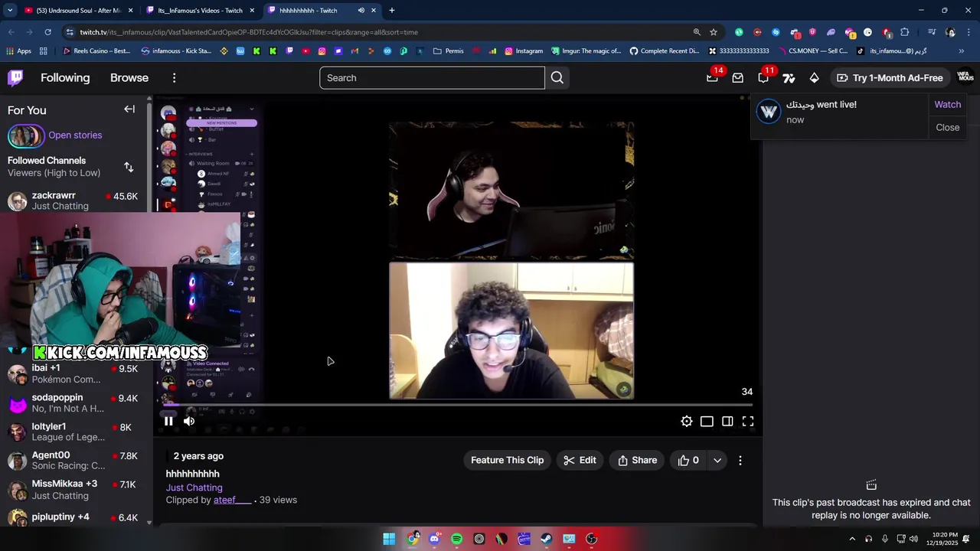Show more bookmarks overflow chevron

coord(962,51)
